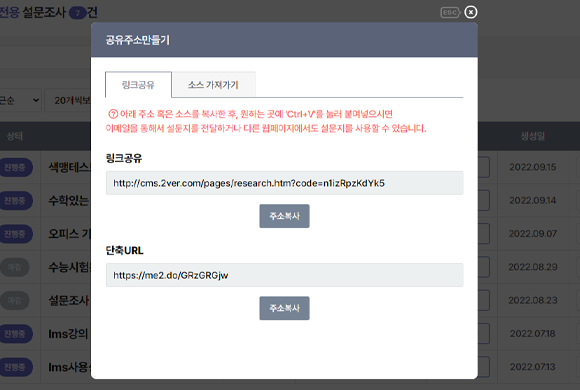Close the share address dialog with X icon
The image size is (580, 390).
[x=471, y=12]
